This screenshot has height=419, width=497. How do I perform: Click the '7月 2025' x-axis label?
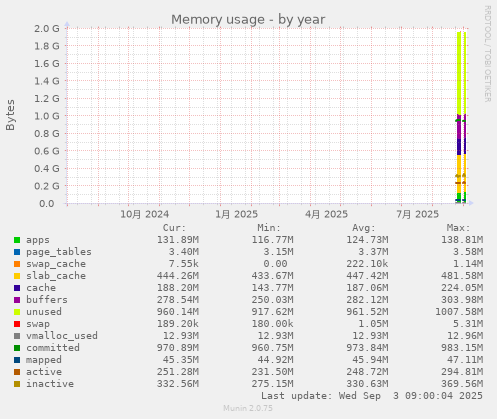coord(417,214)
